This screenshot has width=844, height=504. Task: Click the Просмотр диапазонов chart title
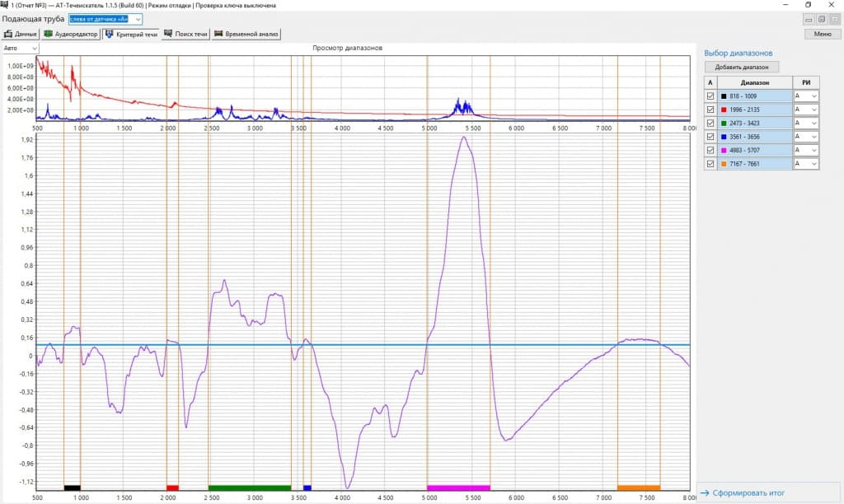(347, 48)
